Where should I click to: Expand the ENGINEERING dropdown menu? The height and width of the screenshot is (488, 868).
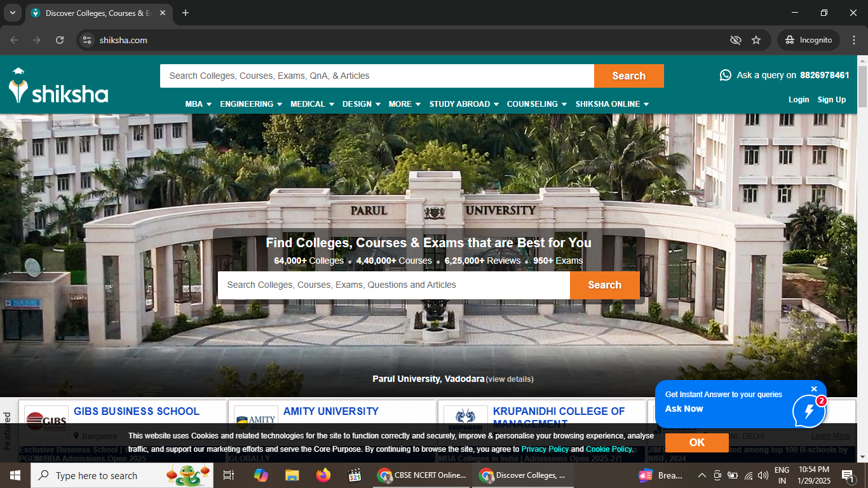[251, 104]
